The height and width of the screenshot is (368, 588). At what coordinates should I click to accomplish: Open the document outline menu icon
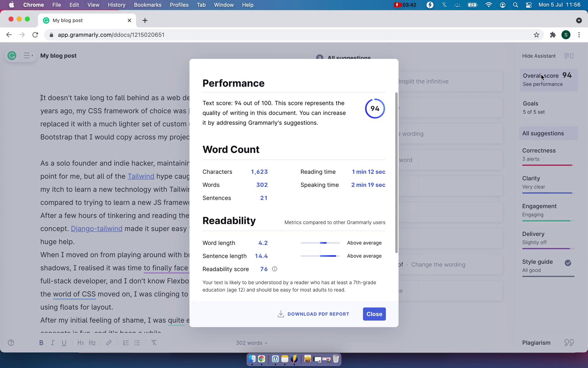[28, 56]
